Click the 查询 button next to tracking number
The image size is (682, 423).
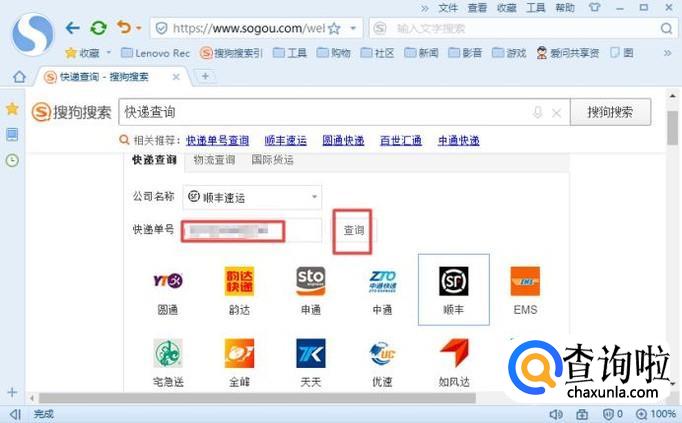pos(353,230)
